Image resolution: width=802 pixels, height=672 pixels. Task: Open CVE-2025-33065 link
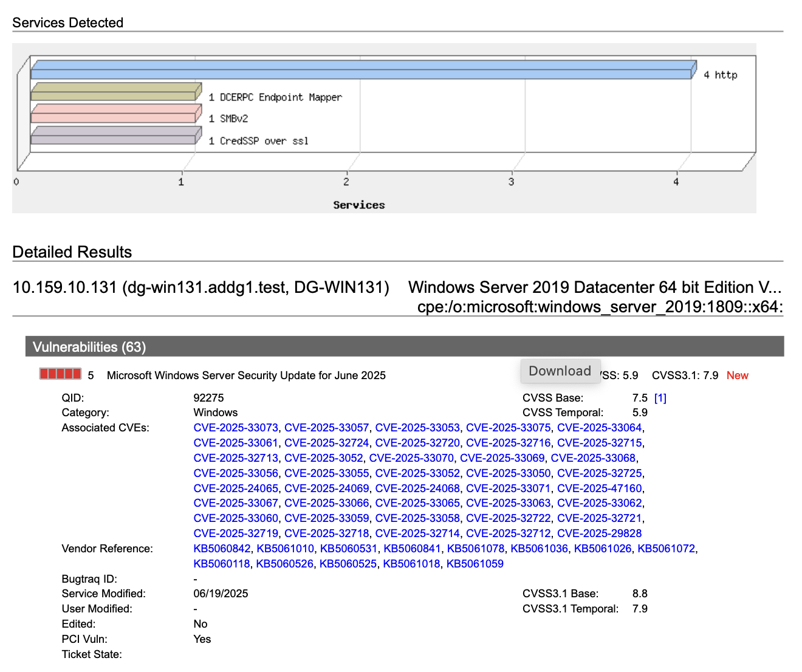pyautogui.click(x=417, y=503)
